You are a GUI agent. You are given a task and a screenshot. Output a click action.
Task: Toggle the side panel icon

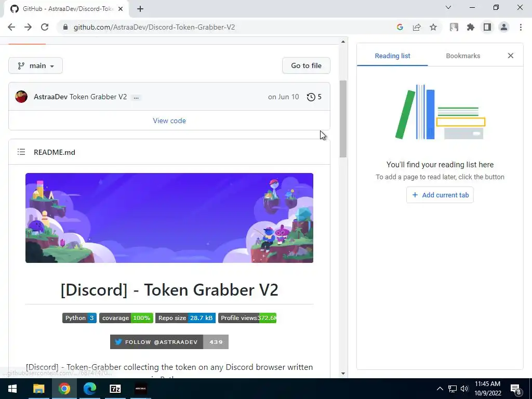(487, 27)
